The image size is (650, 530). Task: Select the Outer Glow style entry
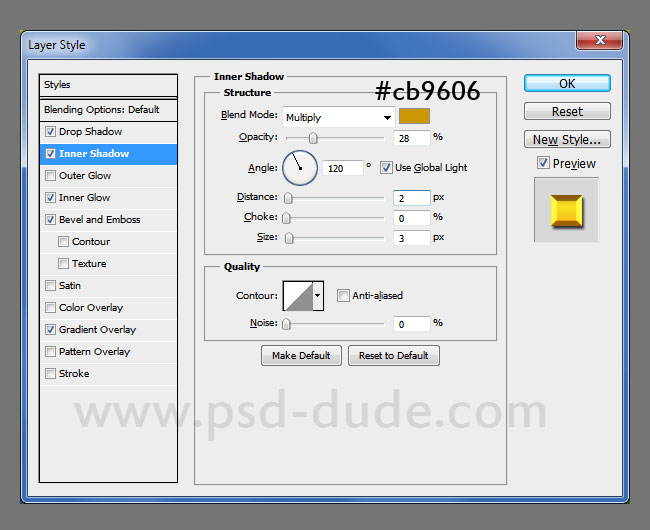[108, 176]
